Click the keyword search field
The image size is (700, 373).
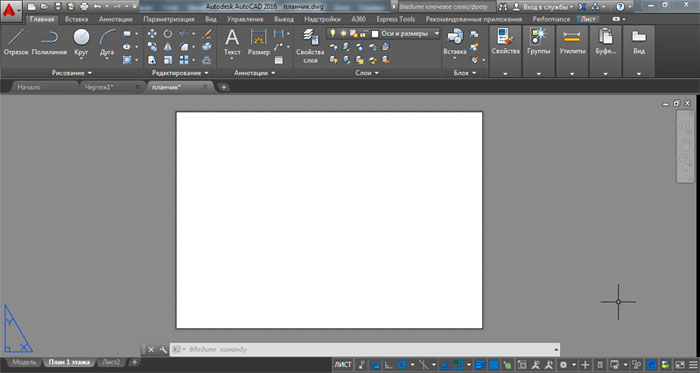pos(446,7)
